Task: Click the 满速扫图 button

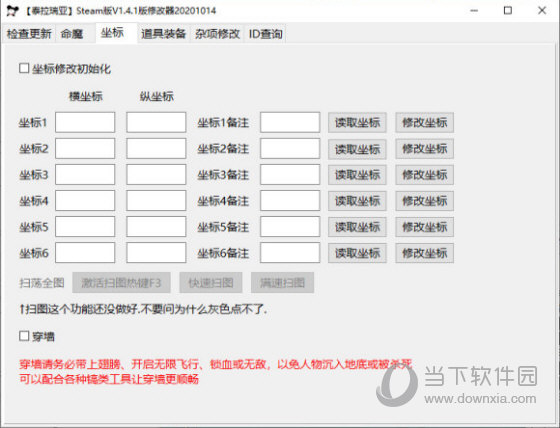Action: (282, 283)
